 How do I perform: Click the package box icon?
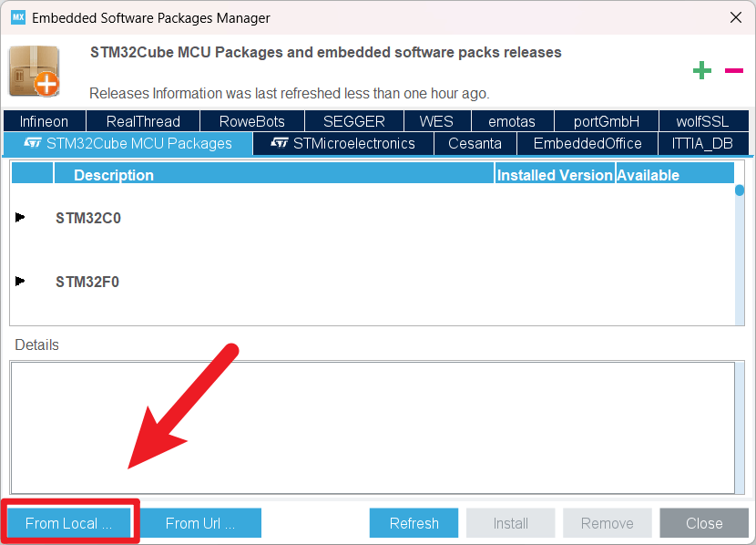pyautogui.click(x=34, y=71)
